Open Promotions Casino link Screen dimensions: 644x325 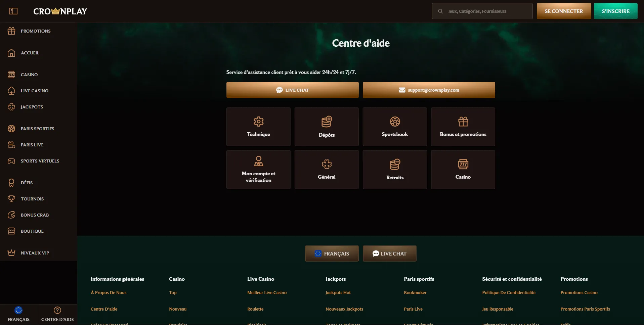579,292
